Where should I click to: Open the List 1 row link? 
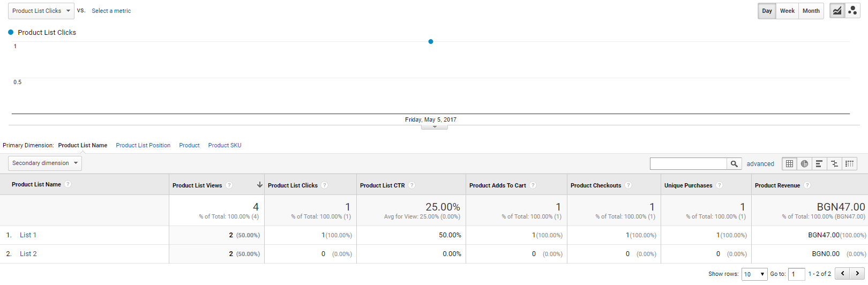[28, 235]
